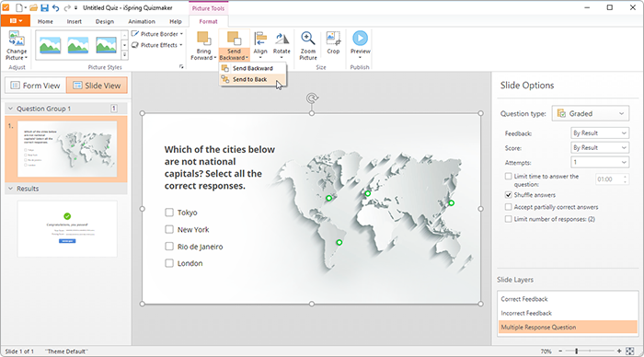The image size is (644, 357).
Task: Expand the picture styles gallery arrow
Action: pyautogui.click(x=125, y=55)
